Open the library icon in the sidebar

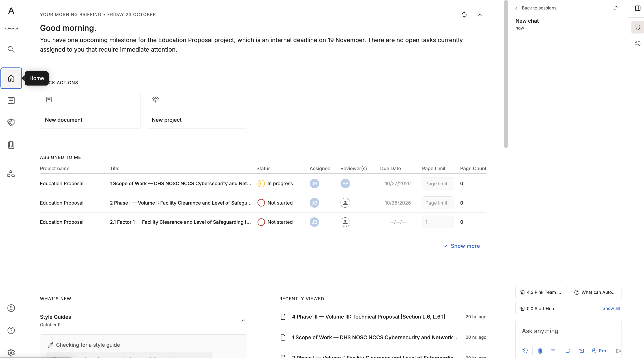click(11, 145)
